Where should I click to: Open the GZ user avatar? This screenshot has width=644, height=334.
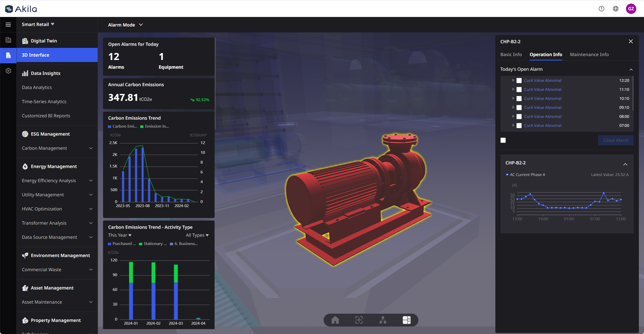[x=631, y=9]
